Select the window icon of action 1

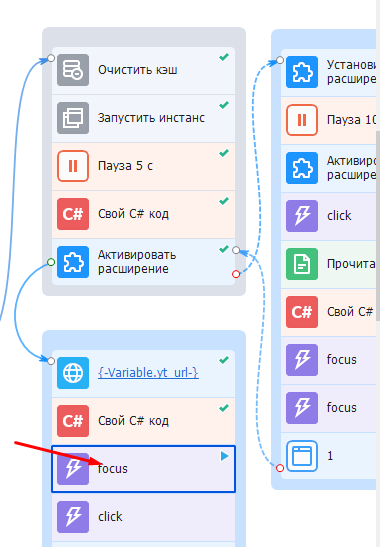pos(302,456)
